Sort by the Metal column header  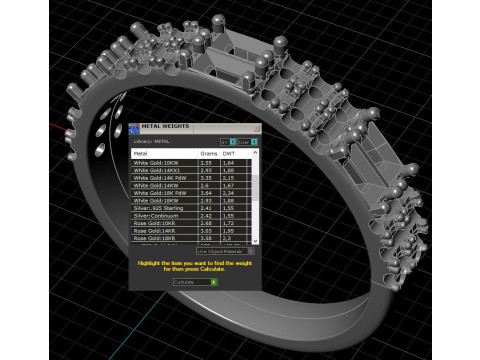[x=165, y=154]
